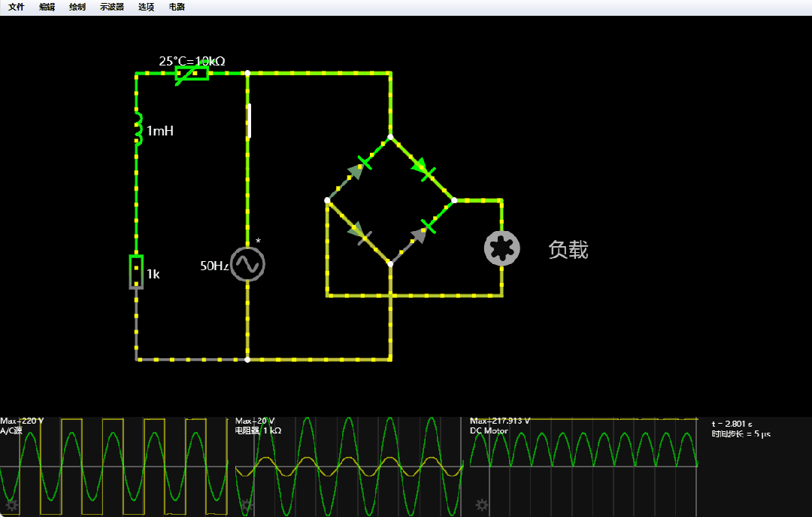Select the bottom-right bridge diode
Viewport: 812px width, 517px height.
(x=423, y=232)
